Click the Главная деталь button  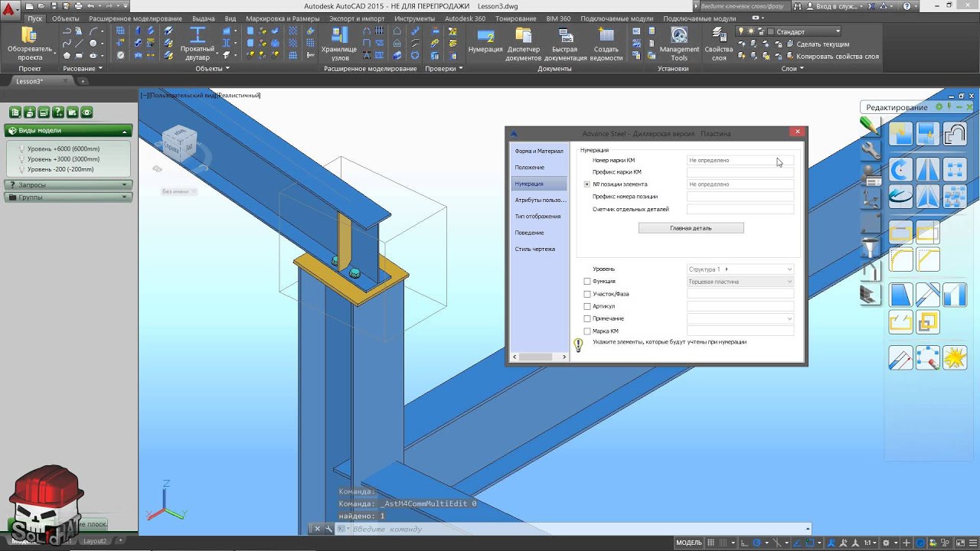[691, 228]
